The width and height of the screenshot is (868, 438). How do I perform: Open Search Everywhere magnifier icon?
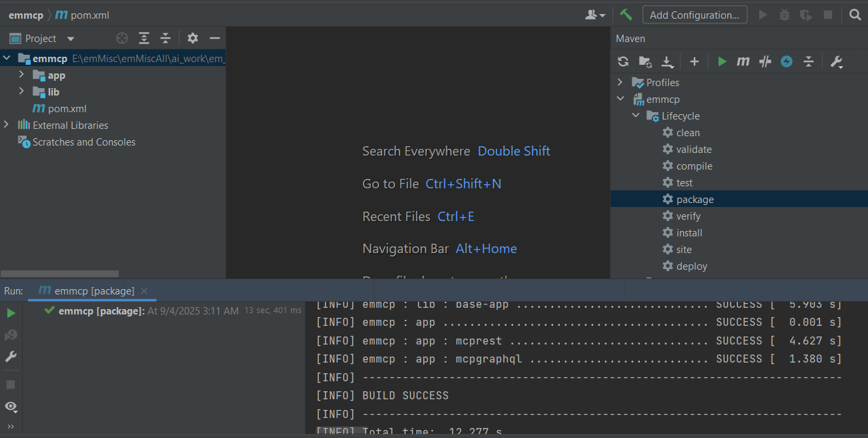pyautogui.click(x=855, y=14)
